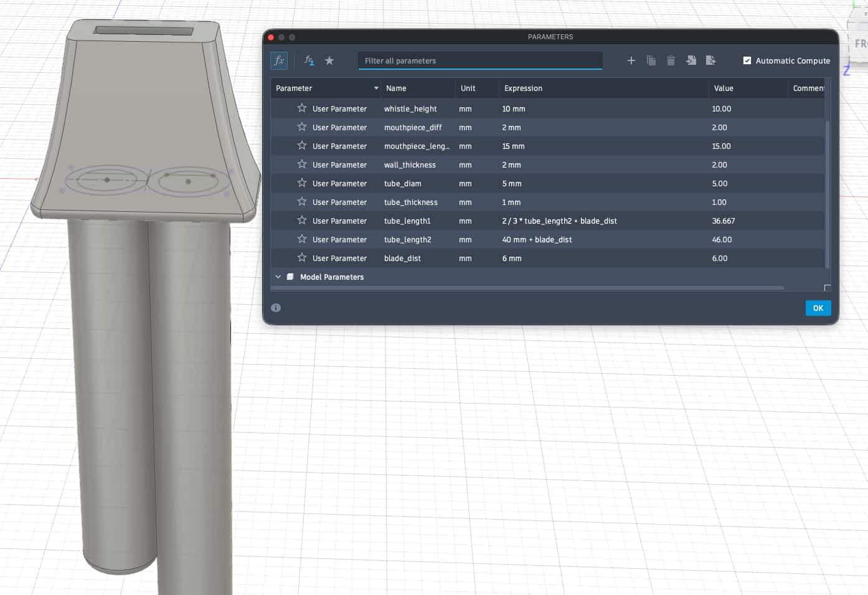Viewport: 868px width, 595px height.
Task: Click the export parameters icon
Action: 710,60
